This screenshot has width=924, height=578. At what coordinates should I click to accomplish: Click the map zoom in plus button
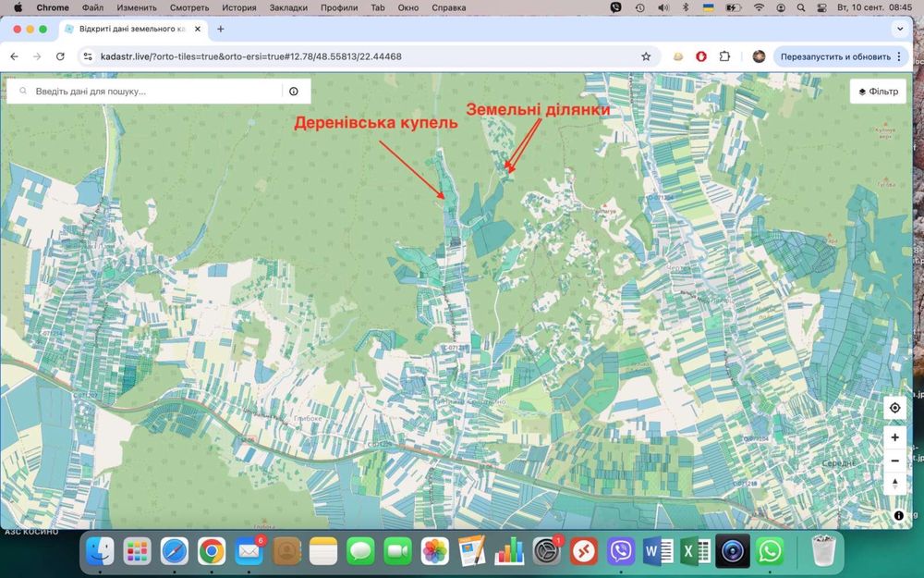click(x=894, y=437)
